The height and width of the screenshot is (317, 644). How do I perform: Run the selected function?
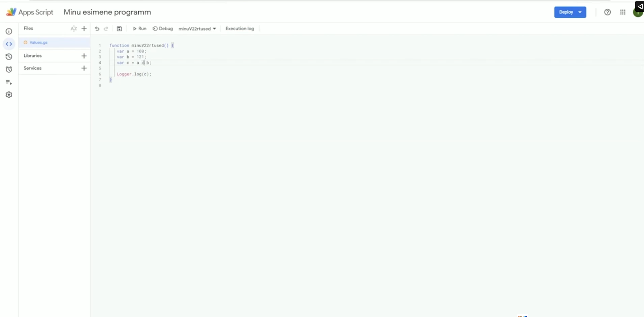(139, 29)
